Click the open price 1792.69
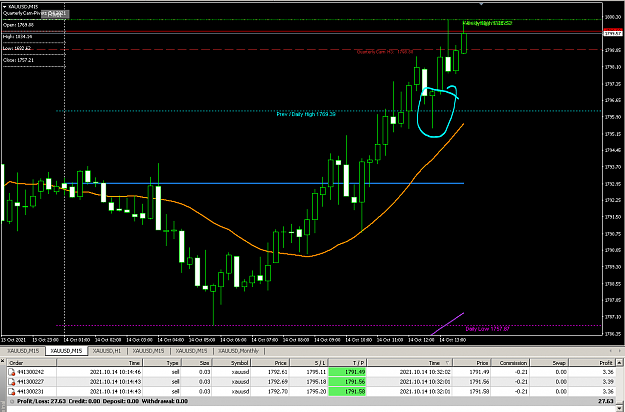This screenshot has width=625, height=412. coord(277,382)
